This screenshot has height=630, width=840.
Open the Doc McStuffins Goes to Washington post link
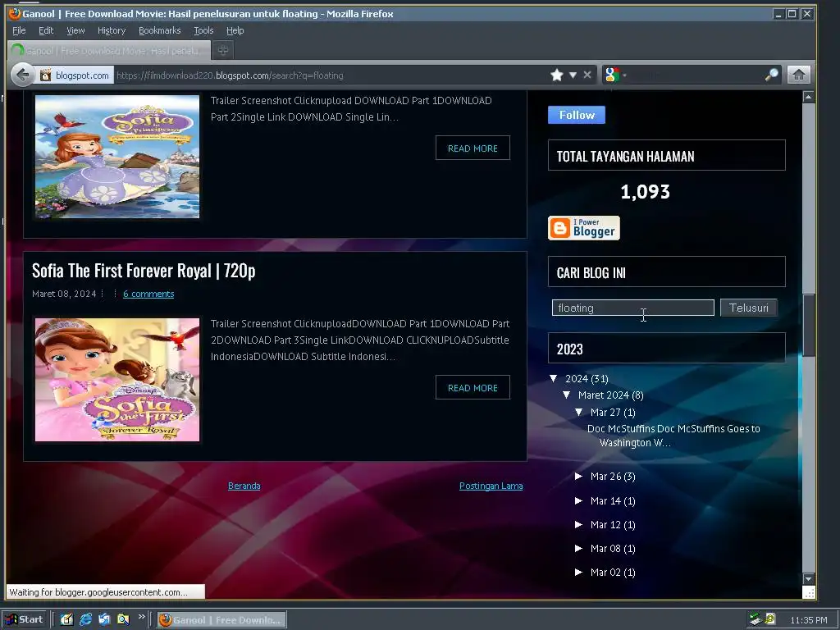[x=673, y=436]
